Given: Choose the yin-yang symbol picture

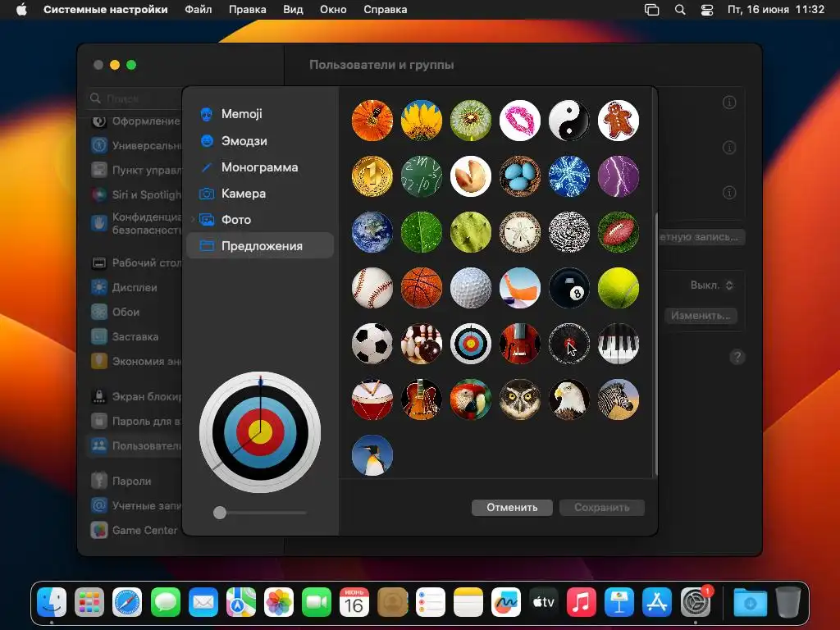Looking at the screenshot, I should 569,121.
